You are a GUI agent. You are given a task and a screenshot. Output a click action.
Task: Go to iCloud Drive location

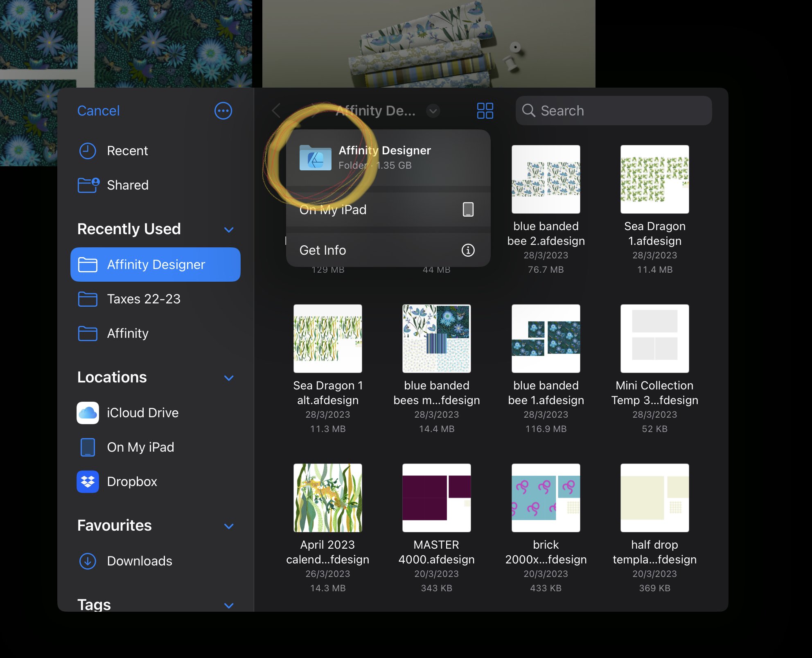click(155, 413)
